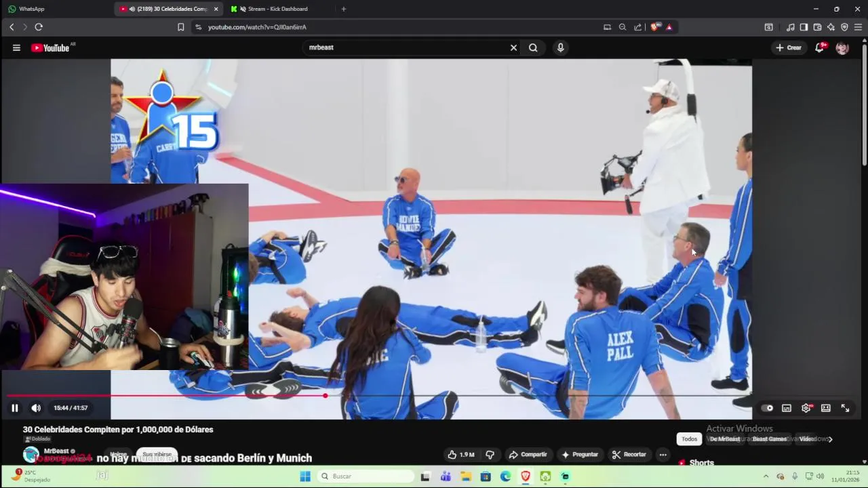Share page from the address bar
Viewport: 868px width, 488px height.
point(638,27)
